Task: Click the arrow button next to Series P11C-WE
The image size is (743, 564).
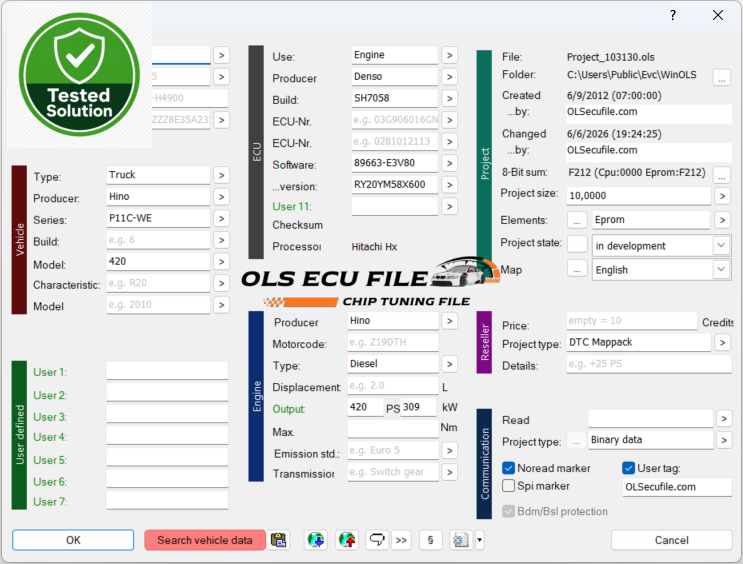Action: [x=221, y=218]
